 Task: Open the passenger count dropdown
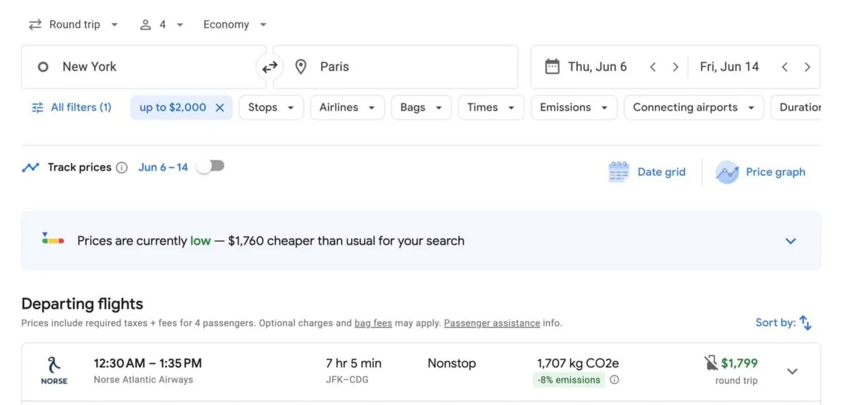[x=161, y=25]
